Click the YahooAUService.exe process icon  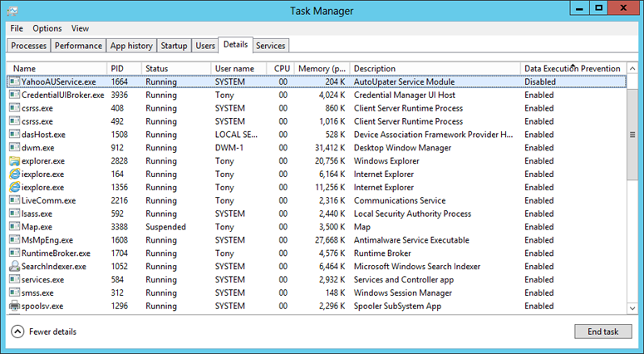pos(14,81)
